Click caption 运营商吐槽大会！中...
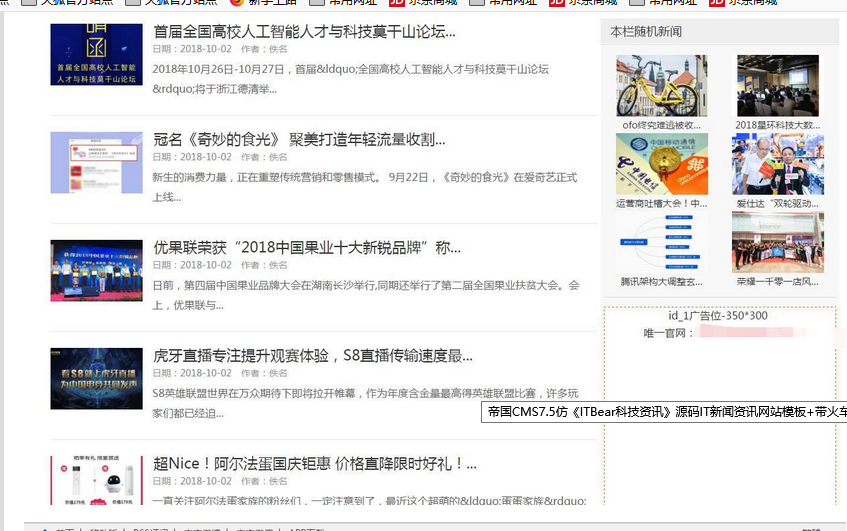Screen dimensions: 847x531 (x=662, y=204)
